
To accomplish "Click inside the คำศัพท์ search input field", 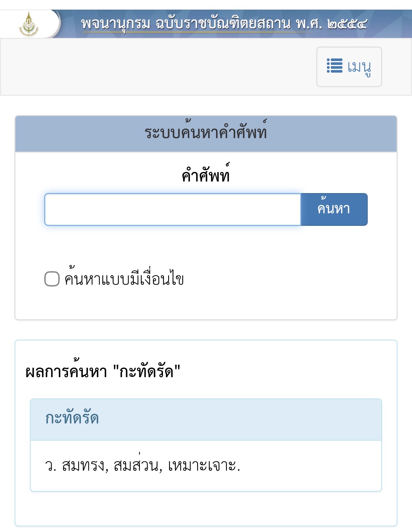I will tap(172, 209).
